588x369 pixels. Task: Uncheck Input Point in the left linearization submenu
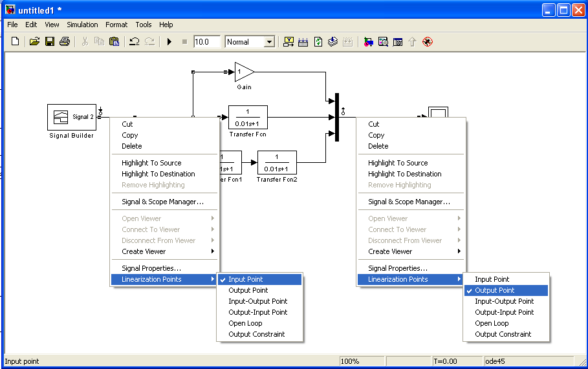pos(246,279)
